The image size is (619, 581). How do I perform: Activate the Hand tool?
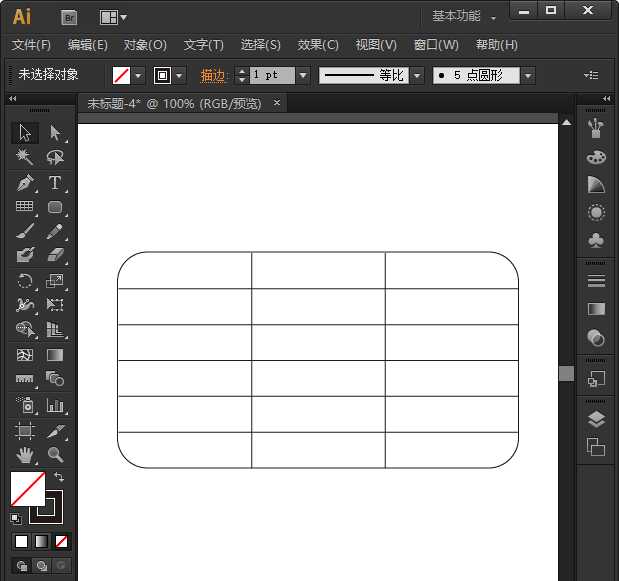click(25, 455)
